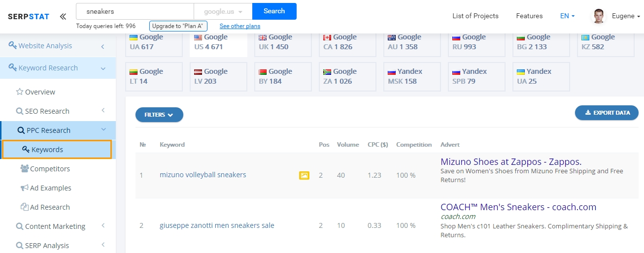
Task: Open the Features link
Action: pos(529,16)
